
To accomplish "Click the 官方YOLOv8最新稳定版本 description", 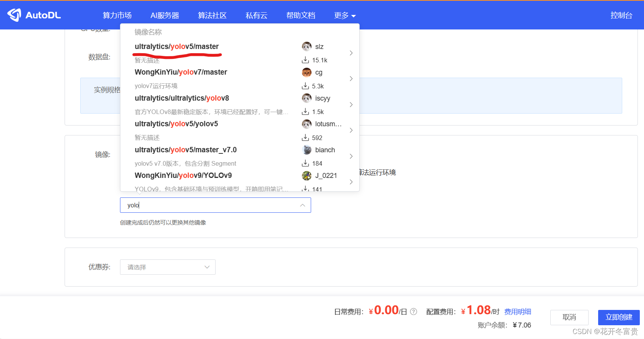I will click(x=211, y=112).
